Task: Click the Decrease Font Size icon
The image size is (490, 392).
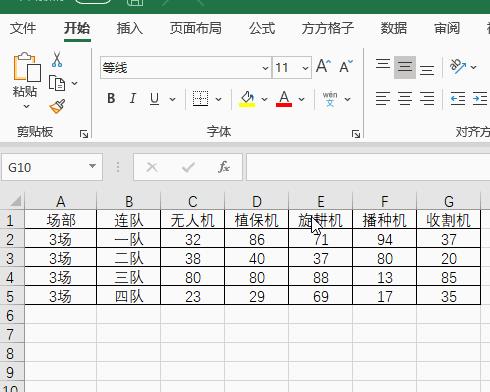Action: coord(346,66)
